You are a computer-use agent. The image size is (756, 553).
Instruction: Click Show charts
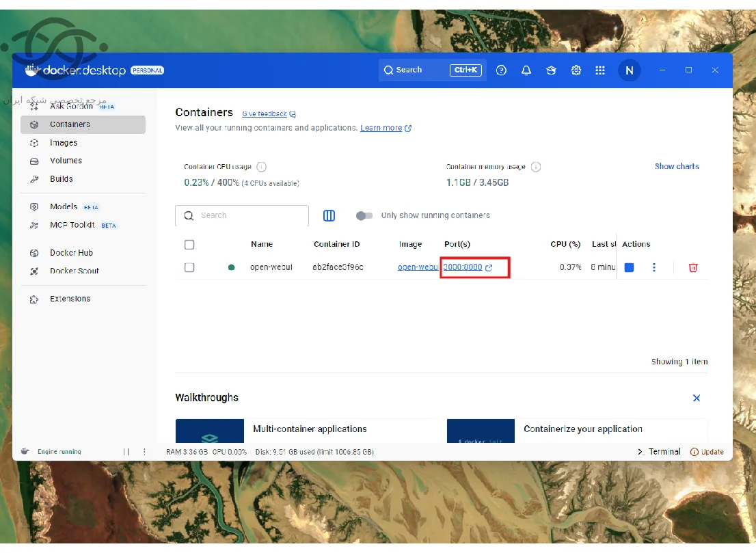coord(677,166)
